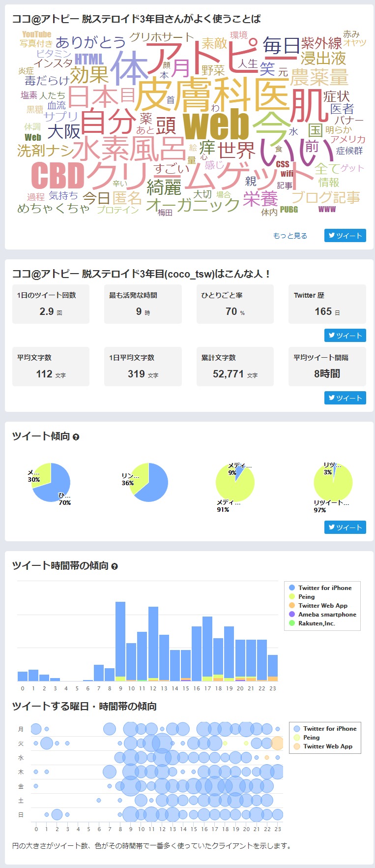
Task: Tweet the word cloud via its ツイート button
Action: (345, 236)
